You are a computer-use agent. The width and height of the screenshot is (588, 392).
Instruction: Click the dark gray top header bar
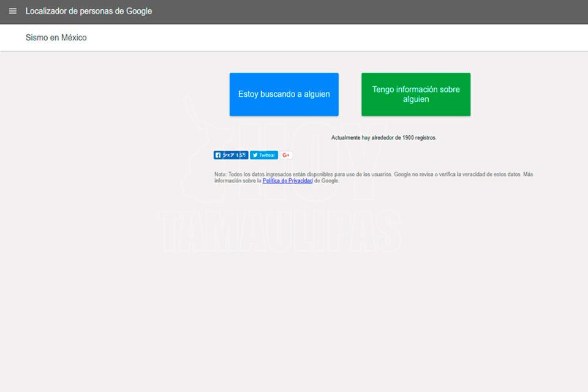pyautogui.click(x=367, y=11)
